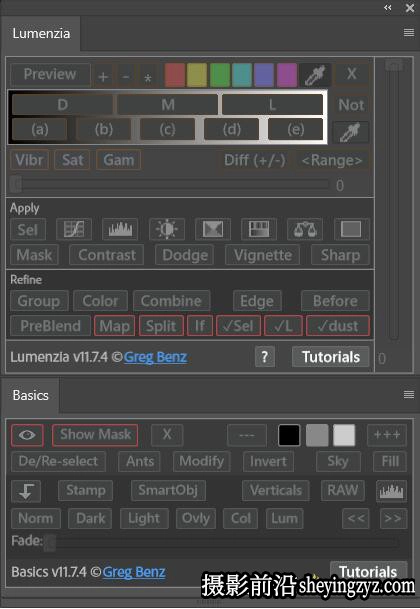The height and width of the screenshot is (609, 420).
Task: Select the D darks mask button
Action: click(x=63, y=105)
